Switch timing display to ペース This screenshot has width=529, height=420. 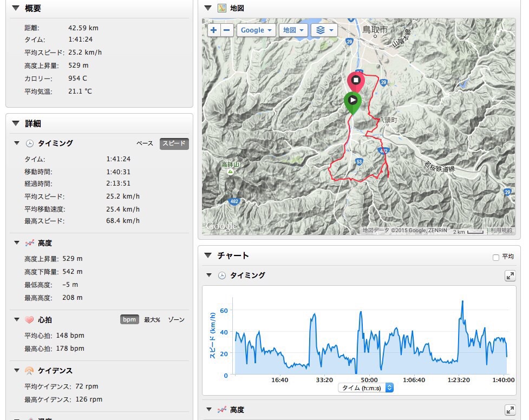click(x=145, y=143)
